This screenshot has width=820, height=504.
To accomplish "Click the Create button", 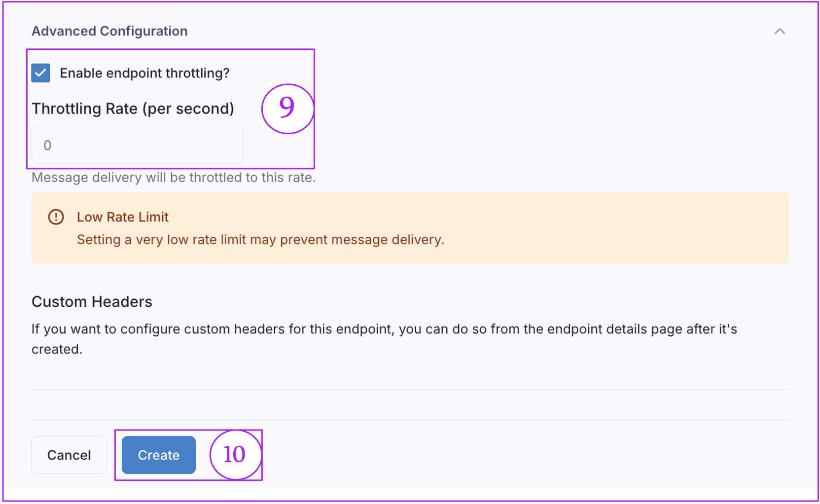I will pos(159,455).
